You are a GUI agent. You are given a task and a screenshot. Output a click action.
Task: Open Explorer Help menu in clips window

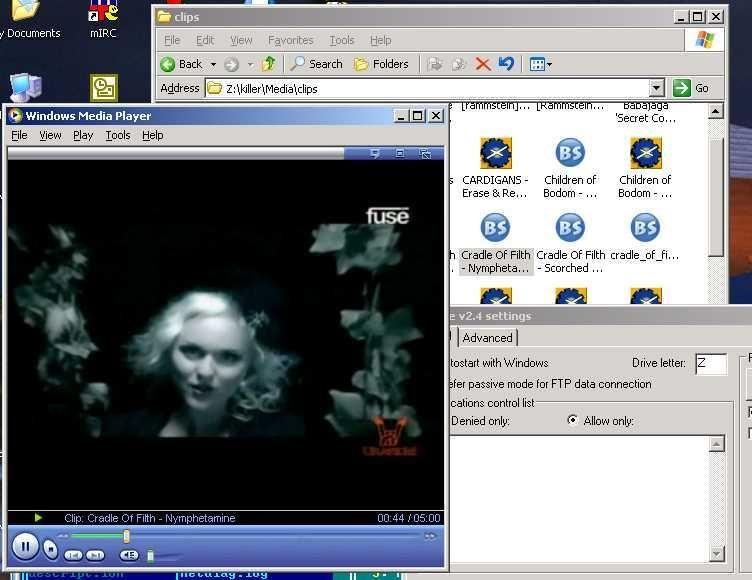(x=380, y=40)
